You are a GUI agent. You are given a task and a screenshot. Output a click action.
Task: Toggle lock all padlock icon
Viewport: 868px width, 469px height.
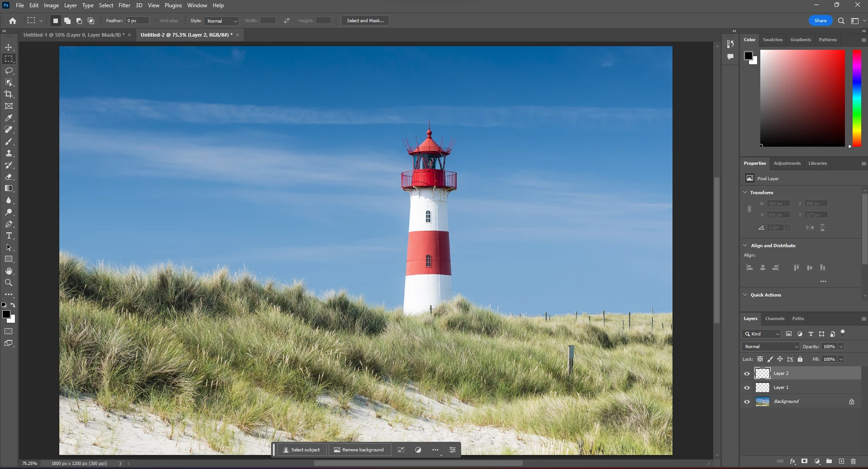pyautogui.click(x=800, y=359)
